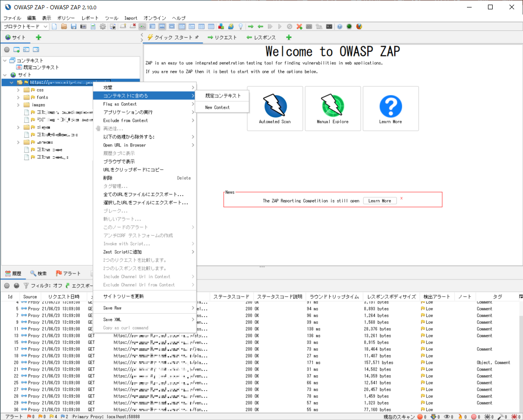Toggle break on all responses left arrow
The image size is (523, 420).
point(261,26)
